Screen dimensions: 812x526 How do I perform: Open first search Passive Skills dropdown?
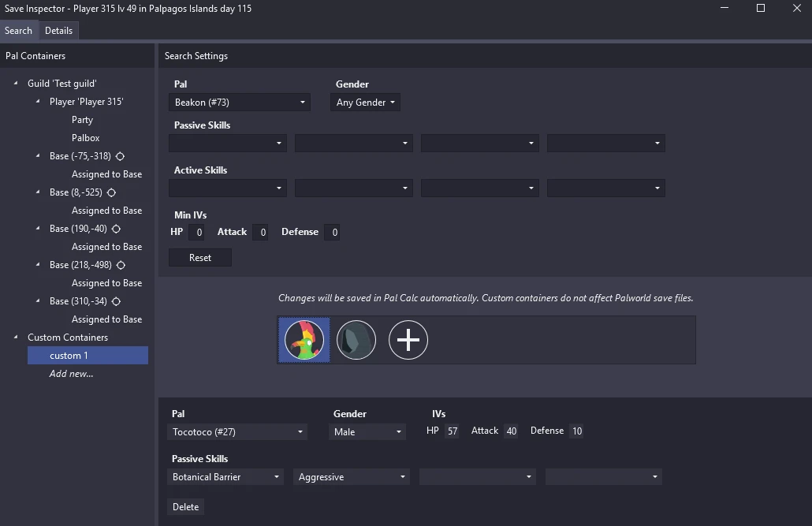pos(228,143)
